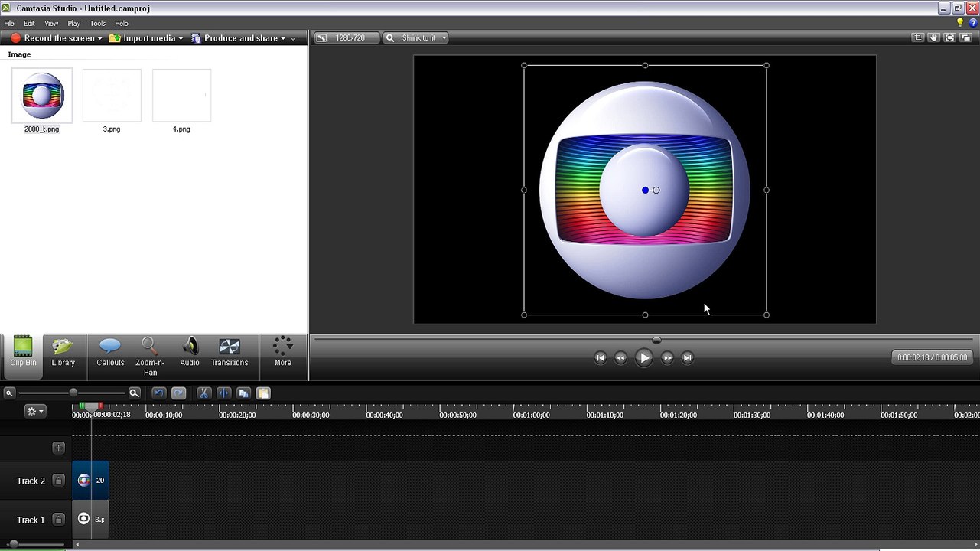Click the preview playback scrubber handle
Image resolution: width=980 pixels, height=551 pixels.
pyautogui.click(x=656, y=340)
